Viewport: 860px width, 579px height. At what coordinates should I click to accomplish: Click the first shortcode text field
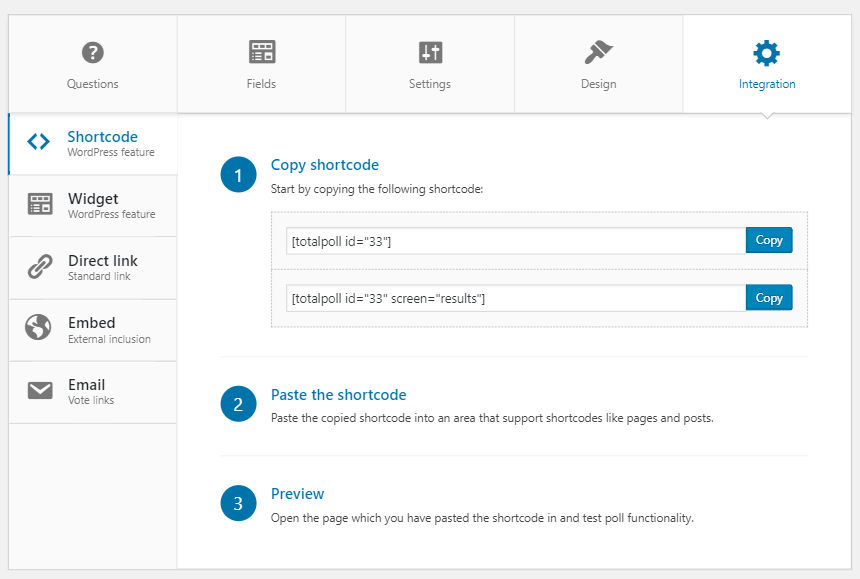click(x=515, y=241)
